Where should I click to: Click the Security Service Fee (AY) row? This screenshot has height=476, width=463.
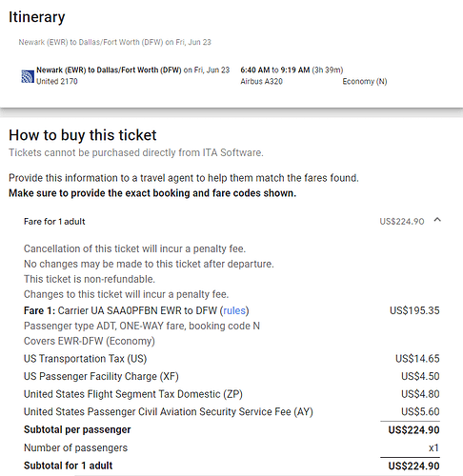[231, 412]
